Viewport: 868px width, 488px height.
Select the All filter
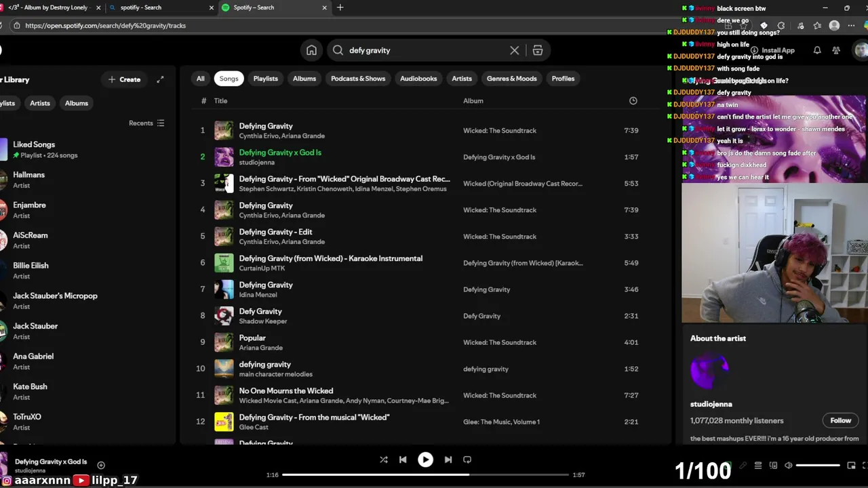point(200,79)
